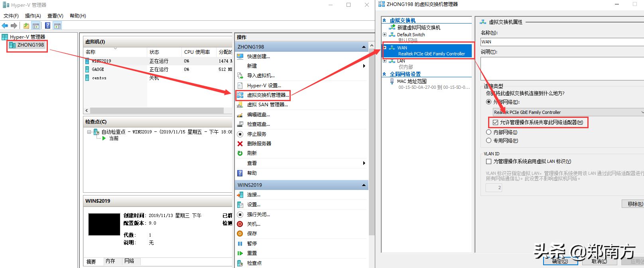This screenshot has width=644, height=268.
Task: Enable virtual LAN identification checkbox for management OS
Action: coord(488,161)
